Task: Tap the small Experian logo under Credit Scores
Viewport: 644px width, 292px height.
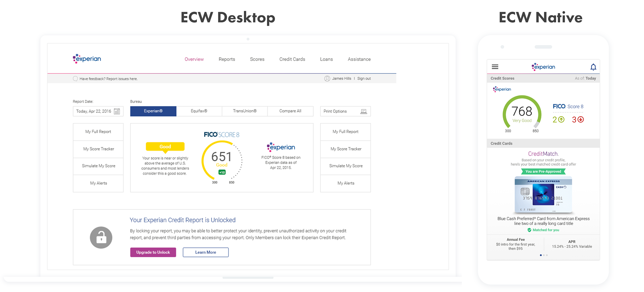Action: point(502,89)
